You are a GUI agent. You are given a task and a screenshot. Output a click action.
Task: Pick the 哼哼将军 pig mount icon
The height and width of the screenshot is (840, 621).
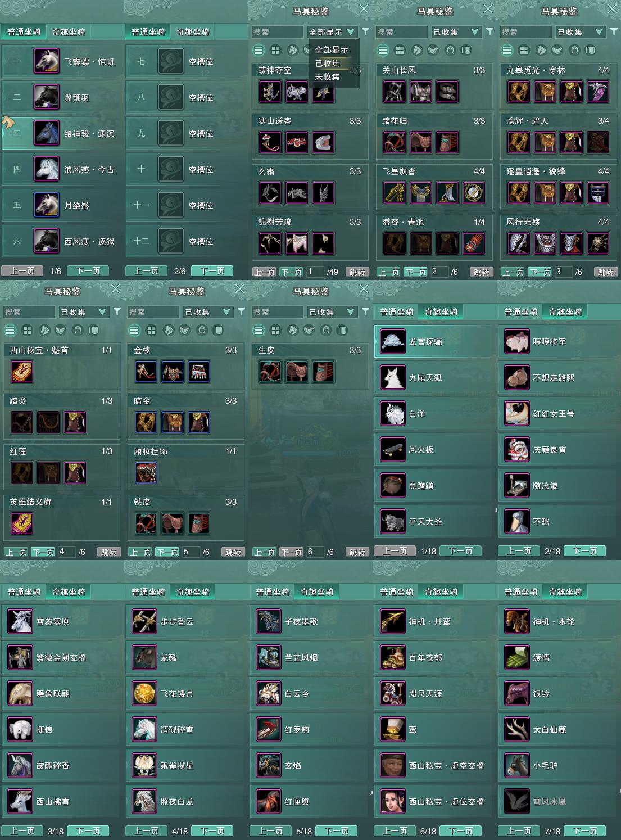coord(517,341)
